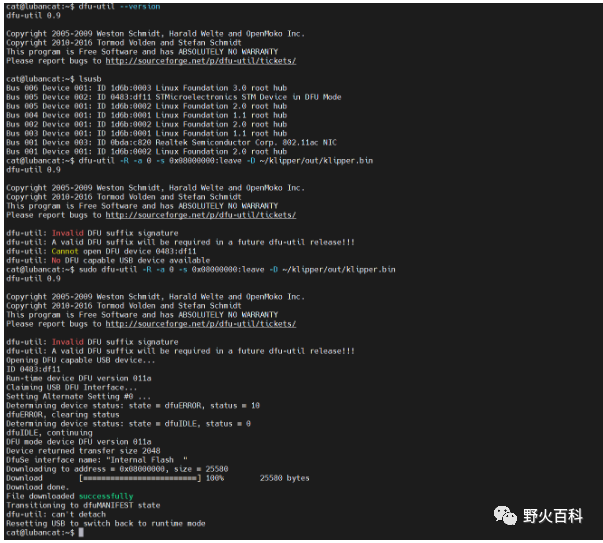
Task: Open the sourceforge link above the first Invalid DFU suffix line
Action: point(201,215)
